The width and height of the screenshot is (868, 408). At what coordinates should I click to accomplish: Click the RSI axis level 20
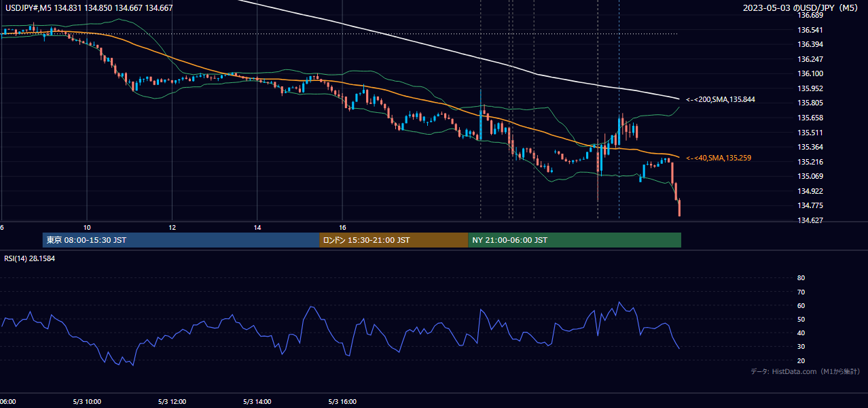[x=801, y=360]
